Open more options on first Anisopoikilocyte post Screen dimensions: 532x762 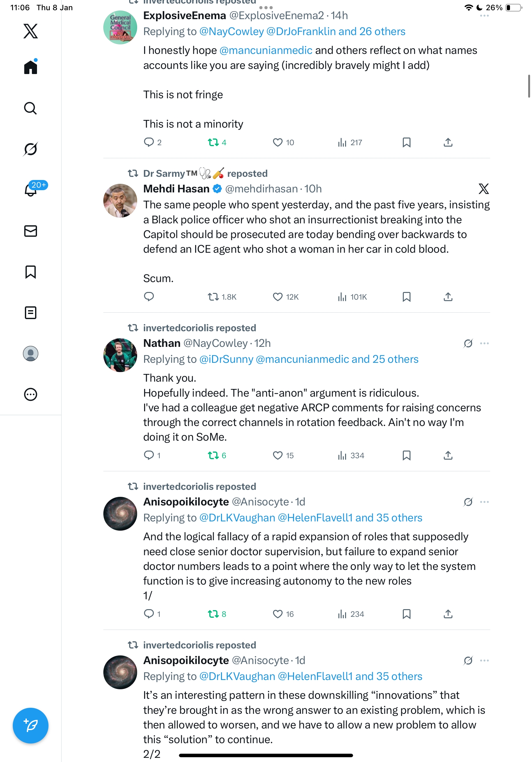[484, 502]
